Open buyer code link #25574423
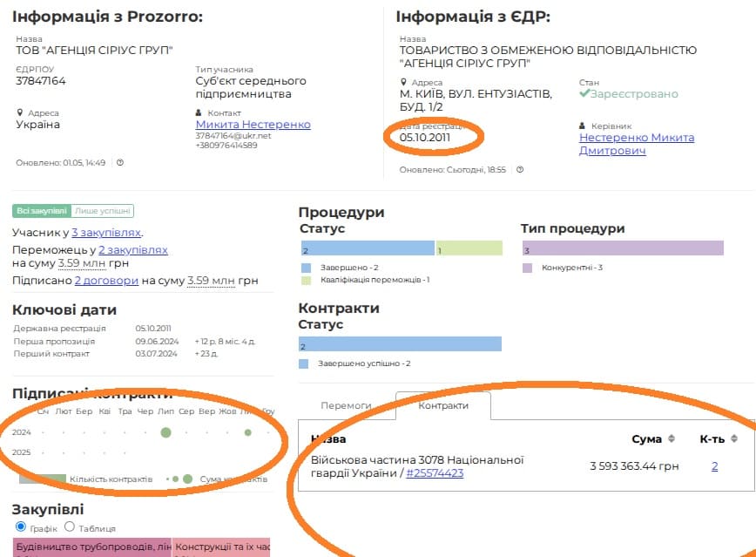 [x=435, y=473]
